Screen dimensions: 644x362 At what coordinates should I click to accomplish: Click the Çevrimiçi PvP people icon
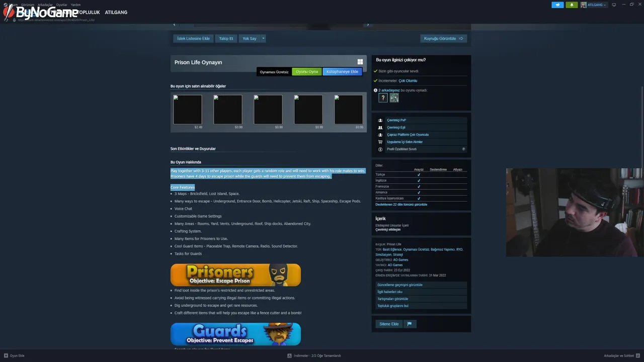pyautogui.click(x=380, y=120)
